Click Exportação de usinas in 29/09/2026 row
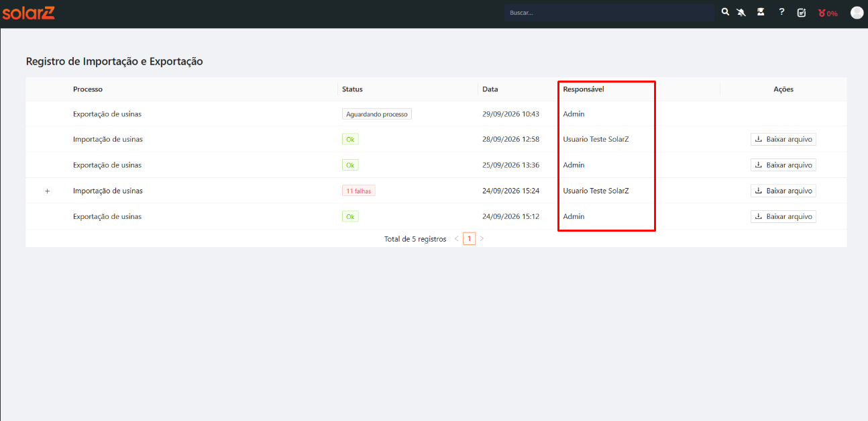 coord(107,114)
